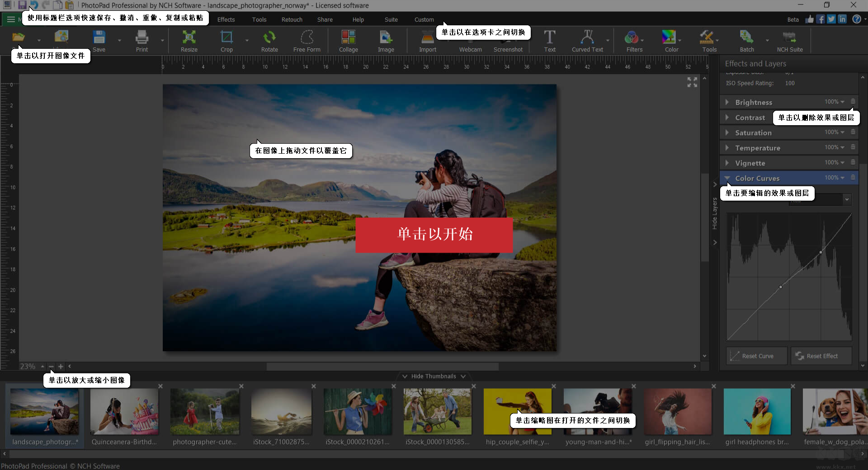This screenshot has height=470, width=868.
Task: Select the Curved Text tool
Action: 587,41
